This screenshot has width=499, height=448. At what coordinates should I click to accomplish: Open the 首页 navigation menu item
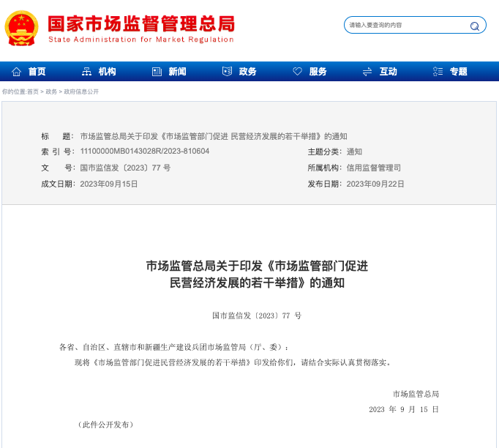click(37, 72)
